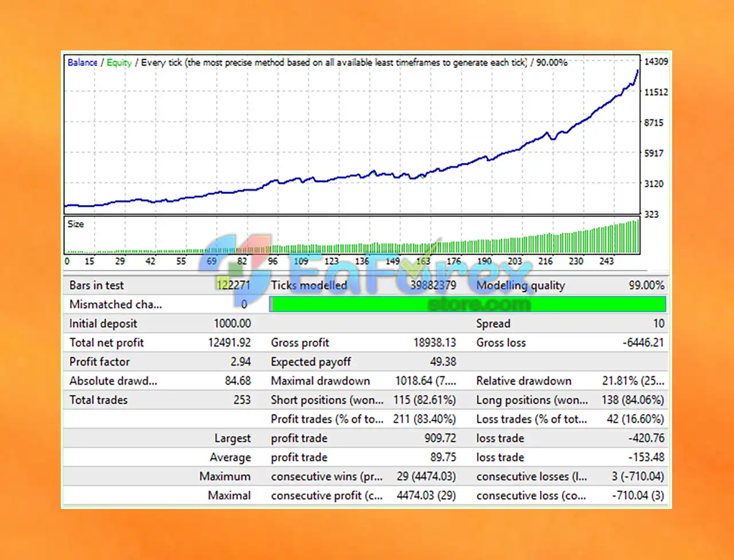
Task: Click the Bars in test label
Action: coord(96,285)
